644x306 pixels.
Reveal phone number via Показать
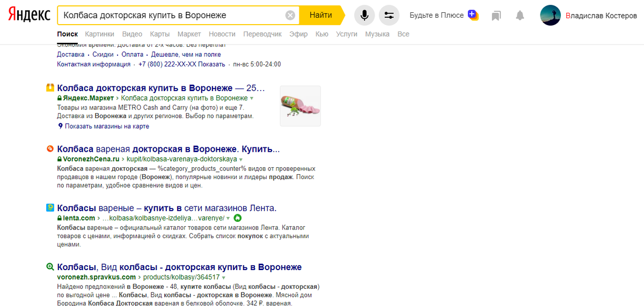click(x=211, y=64)
